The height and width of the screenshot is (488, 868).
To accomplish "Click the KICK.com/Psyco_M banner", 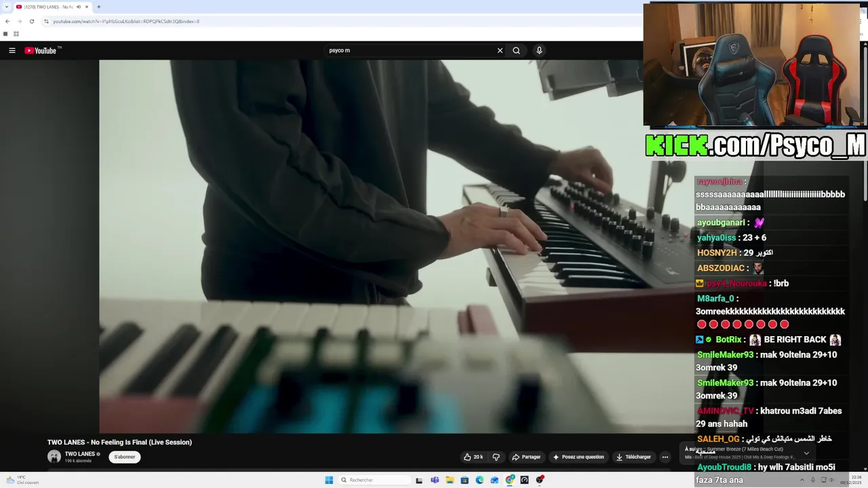I will (x=755, y=145).
